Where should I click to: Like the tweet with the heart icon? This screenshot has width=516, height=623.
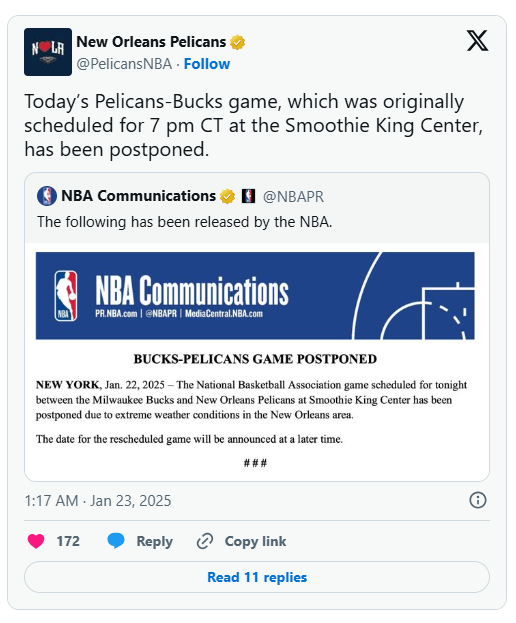click(36, 541)
